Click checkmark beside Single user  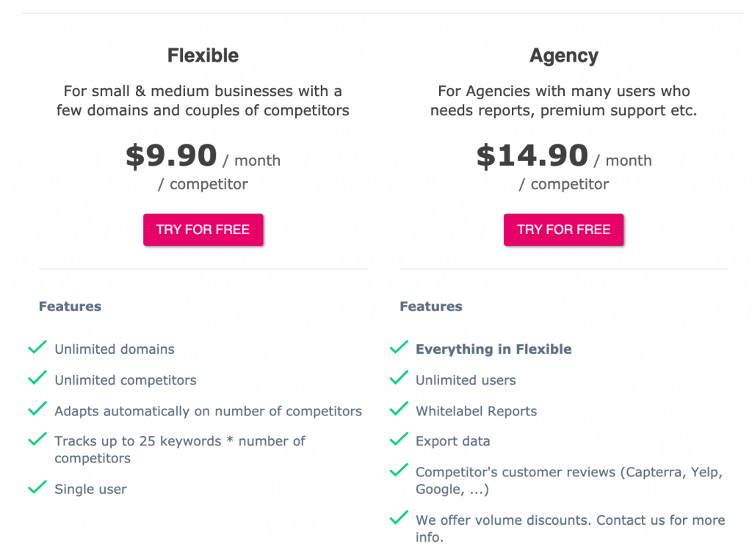pyautogui.click(x=37, y=487)
